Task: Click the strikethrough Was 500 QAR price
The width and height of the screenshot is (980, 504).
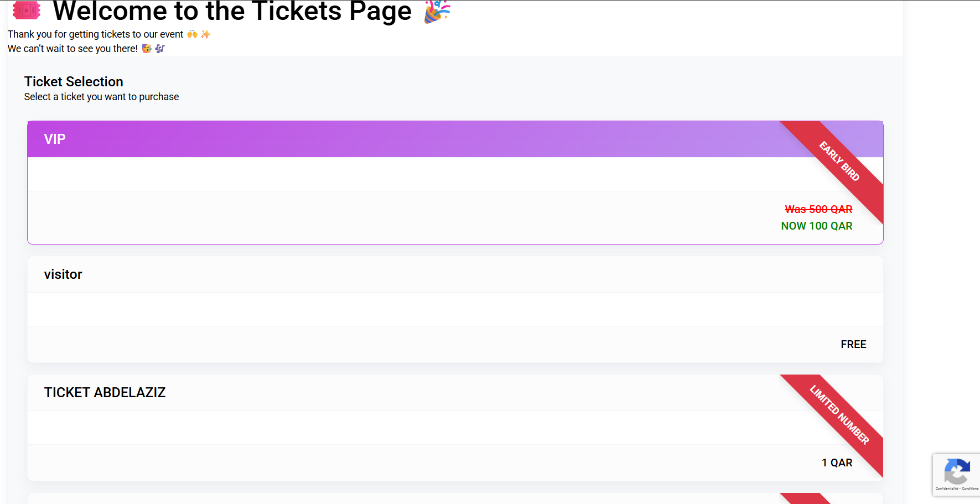Action: [818, 209]
